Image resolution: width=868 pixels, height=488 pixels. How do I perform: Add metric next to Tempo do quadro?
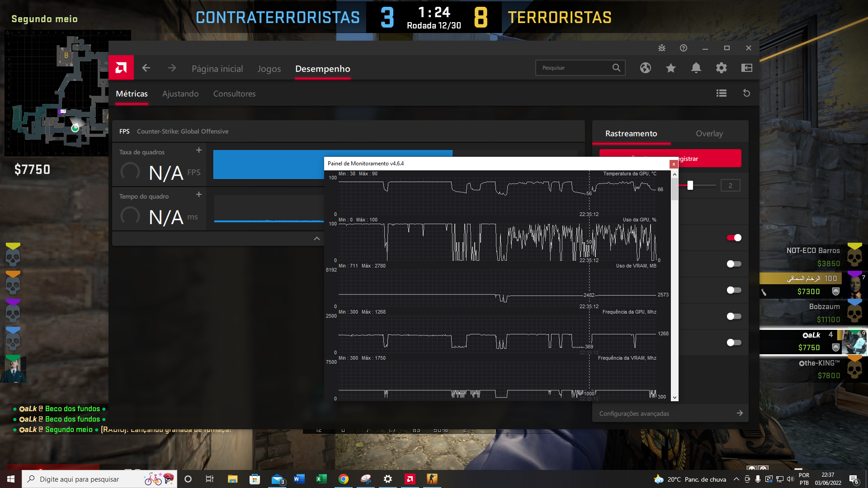pos(199,194)
